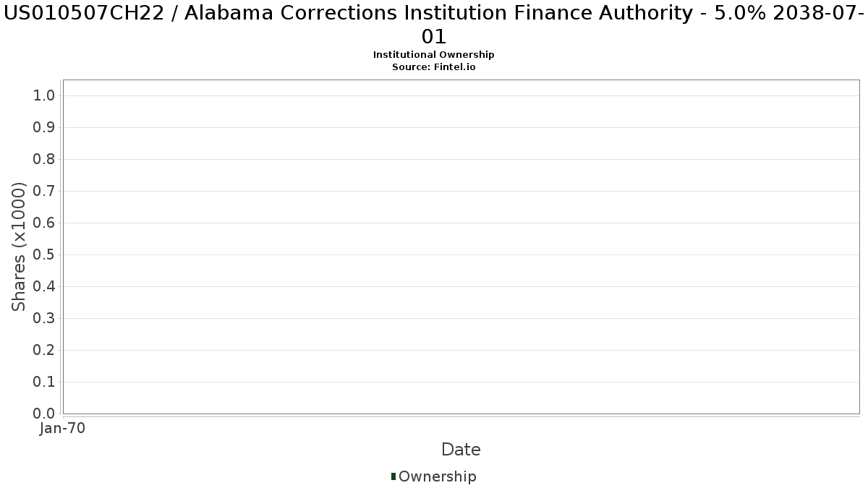Select the Jan-70 date tick label
This screenshot has height=488, width=868.
pos(62,429)
